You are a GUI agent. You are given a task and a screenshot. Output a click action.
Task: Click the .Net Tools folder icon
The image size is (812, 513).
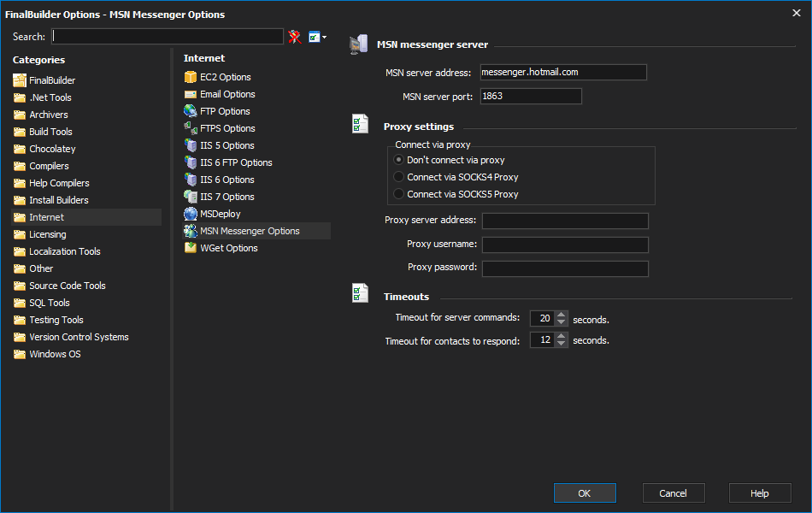click(x=20, y=97)
